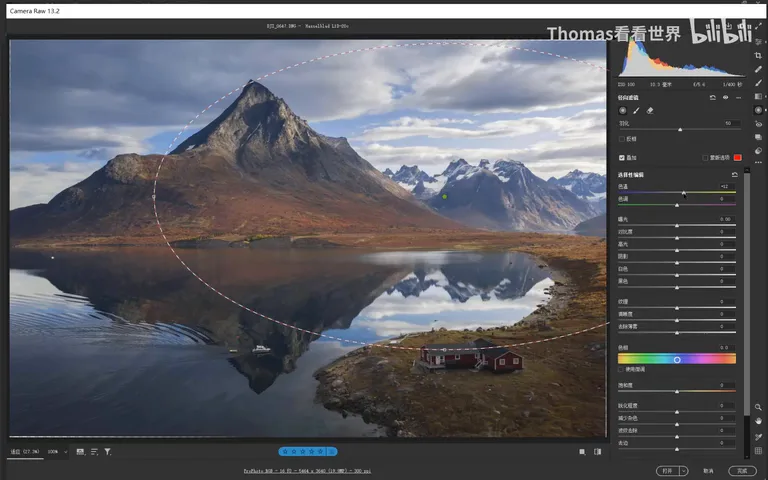Reset radial filter adjustments icon
The width and height of the screenshot is (768, 480).
713,97
